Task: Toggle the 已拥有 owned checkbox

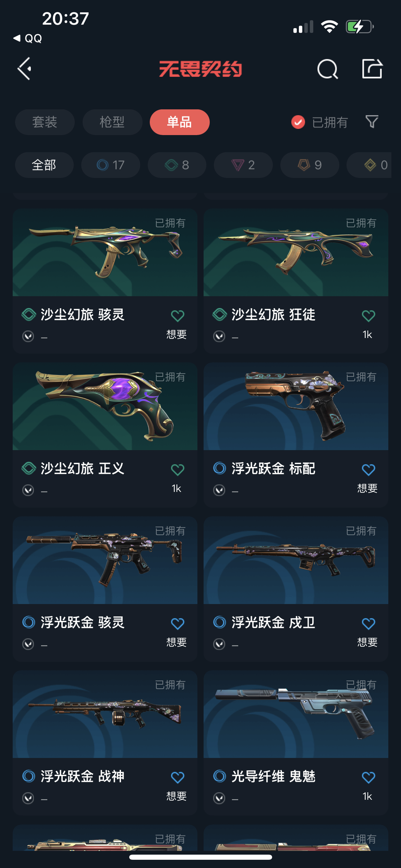Action: click(298, 122)
